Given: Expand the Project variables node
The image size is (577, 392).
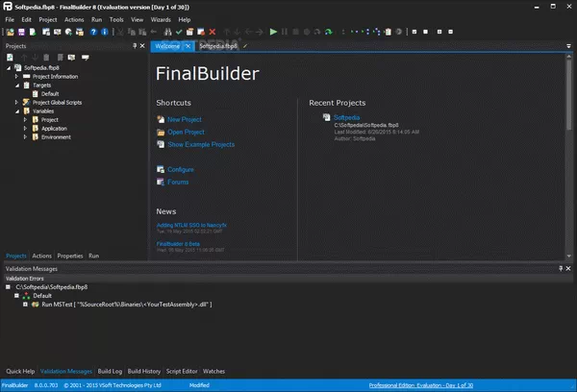Looking at the screenshot, I should pyautogui.click(x=25, y=119).
